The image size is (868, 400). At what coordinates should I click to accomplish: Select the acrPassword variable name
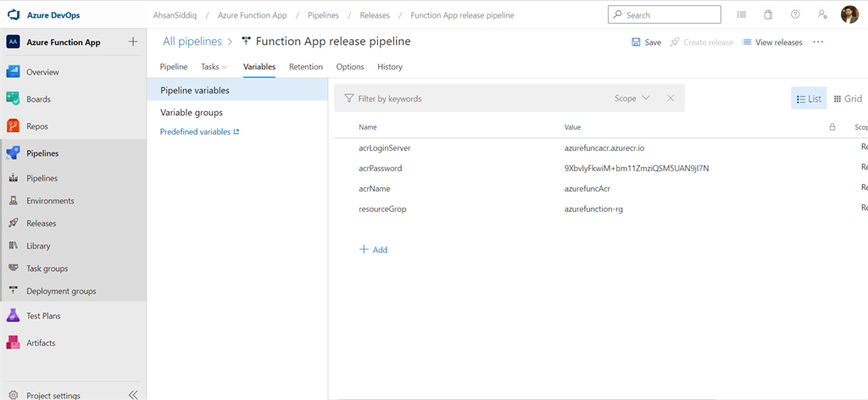(381, 168)
